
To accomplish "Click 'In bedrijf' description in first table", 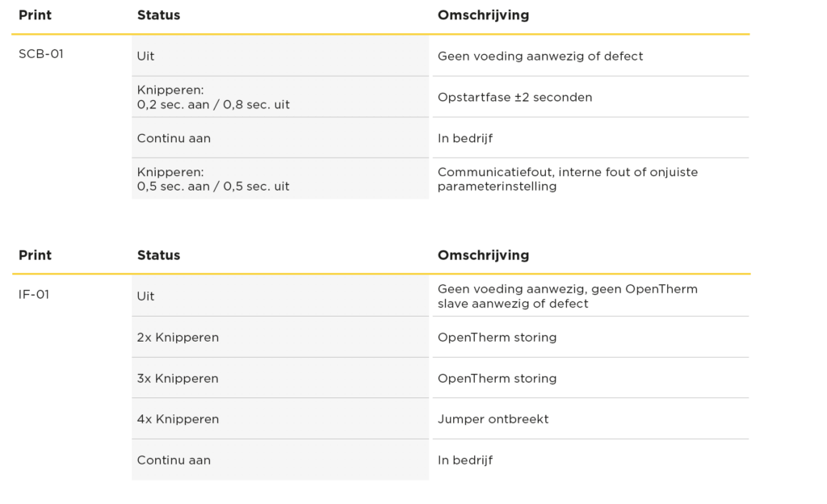I will (x=465, y=138).
